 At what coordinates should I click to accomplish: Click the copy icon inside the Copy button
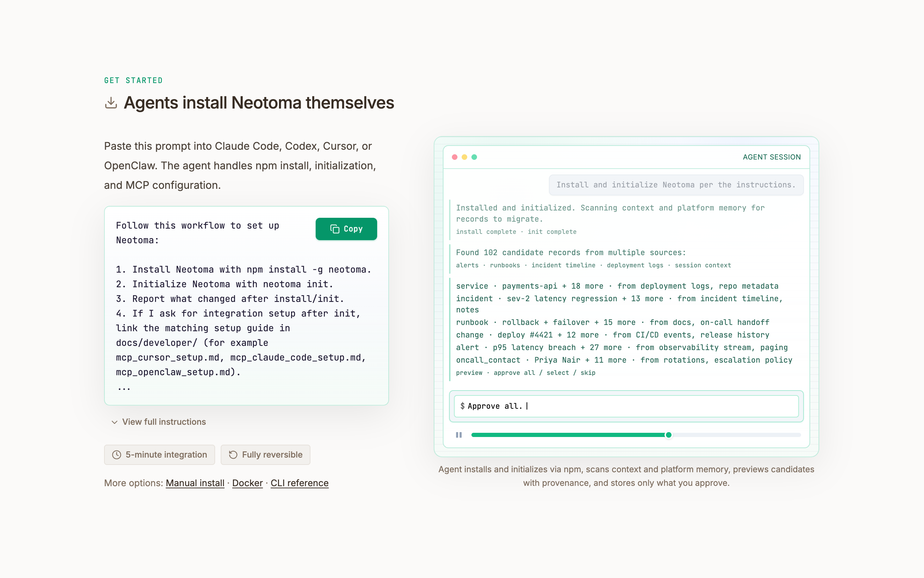pos(335,229)
